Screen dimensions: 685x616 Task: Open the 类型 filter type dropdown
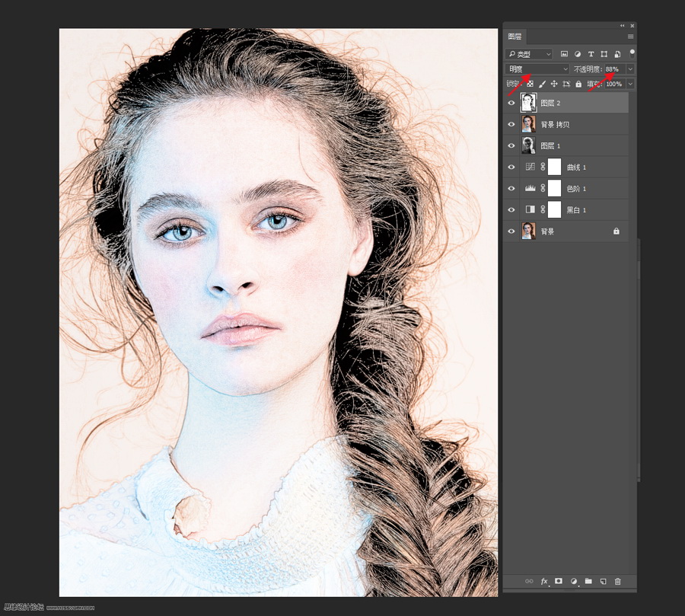tap(529, 54)
